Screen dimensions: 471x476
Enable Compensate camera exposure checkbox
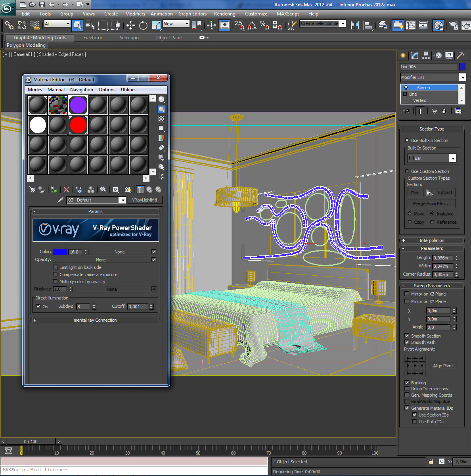point(56,274)
